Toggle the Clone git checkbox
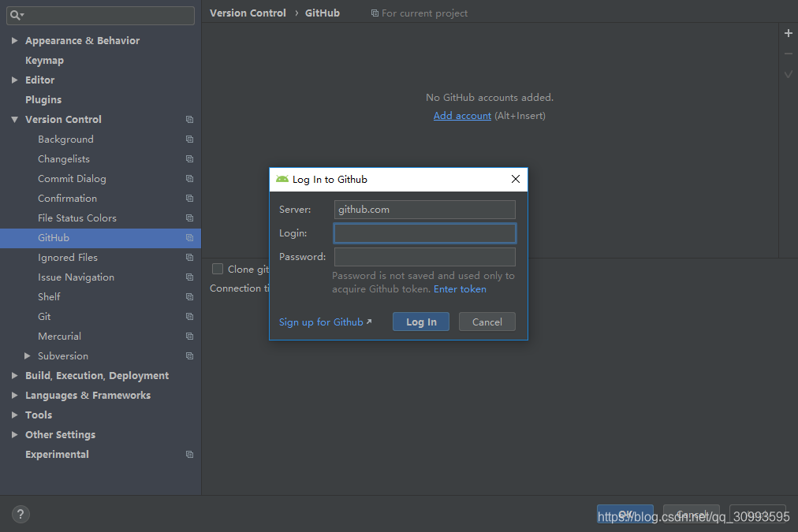Screen dimensions: 798x532 [x=218, y=269]
